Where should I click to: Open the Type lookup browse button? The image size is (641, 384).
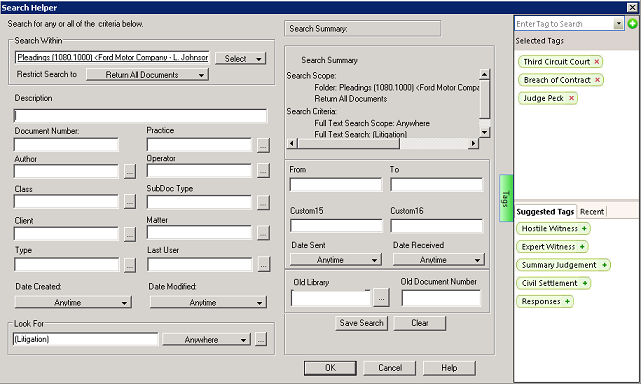click(130, 265)
